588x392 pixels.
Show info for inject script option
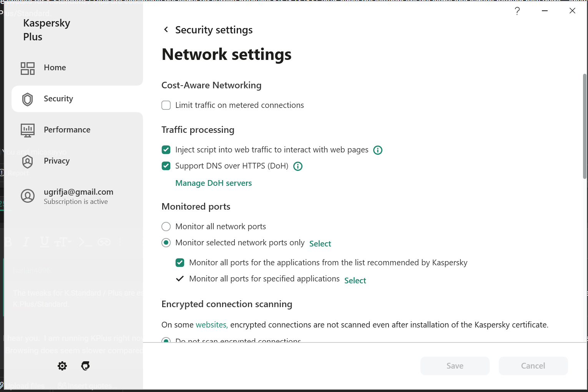tap(378, 150)
